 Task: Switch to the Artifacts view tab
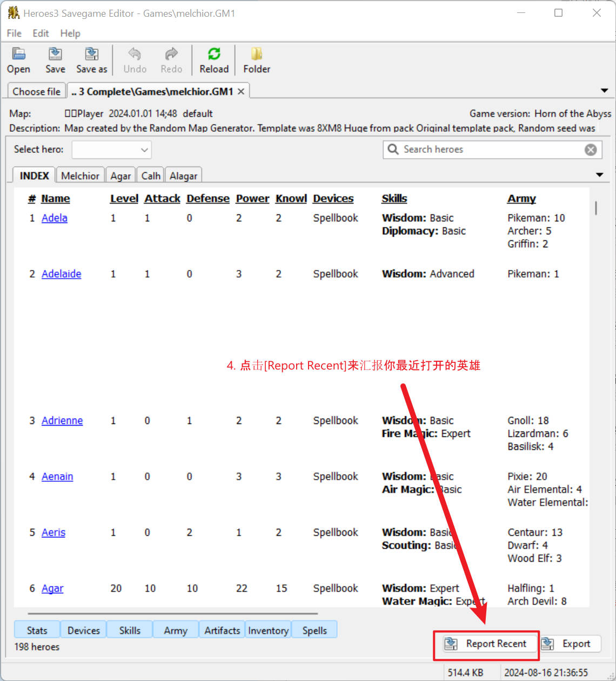[x=222, y=630]
